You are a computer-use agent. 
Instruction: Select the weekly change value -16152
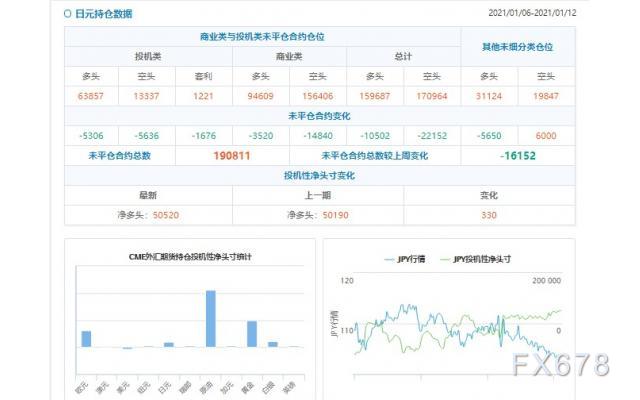coord(518,156)
